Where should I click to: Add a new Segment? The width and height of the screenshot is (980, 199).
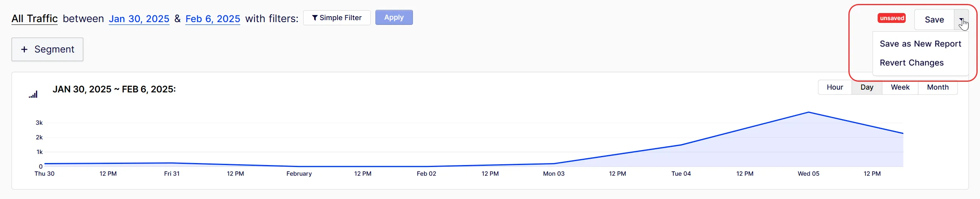pyautogui.click(x=47, y=49)
